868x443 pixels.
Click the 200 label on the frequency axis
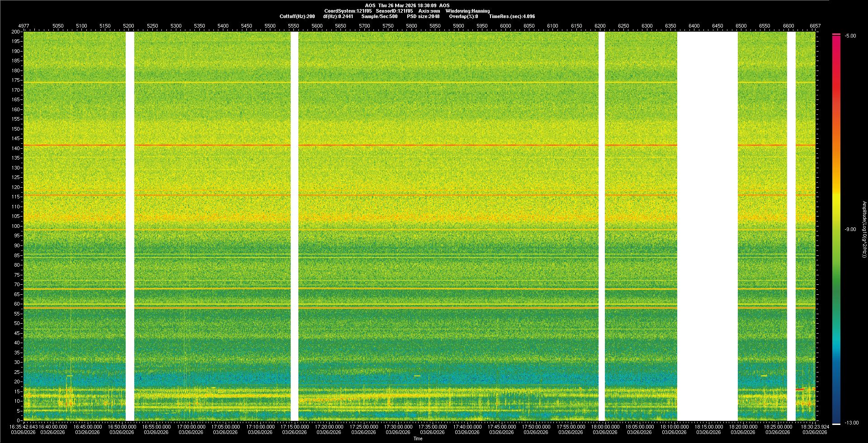pos(15,32)
